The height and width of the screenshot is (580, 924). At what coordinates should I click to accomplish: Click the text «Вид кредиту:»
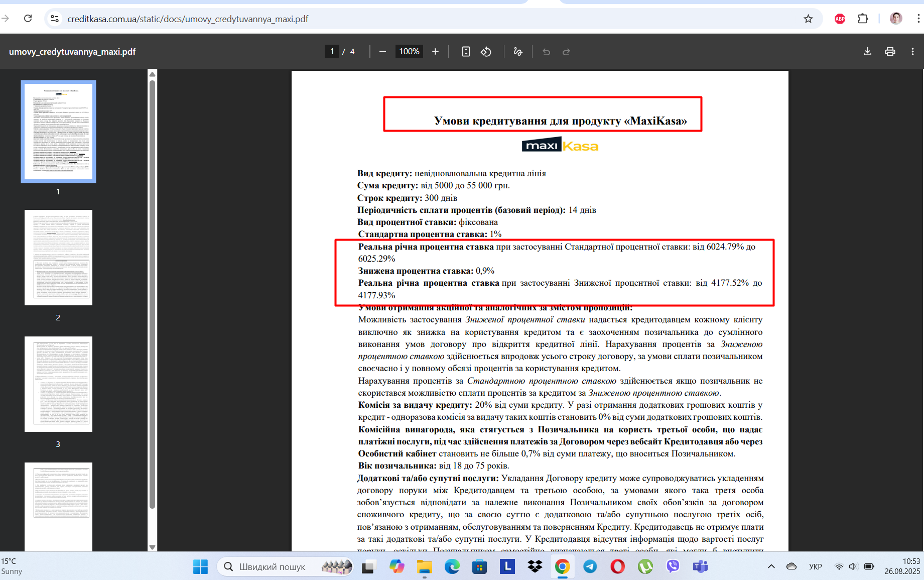click(384, 173)
